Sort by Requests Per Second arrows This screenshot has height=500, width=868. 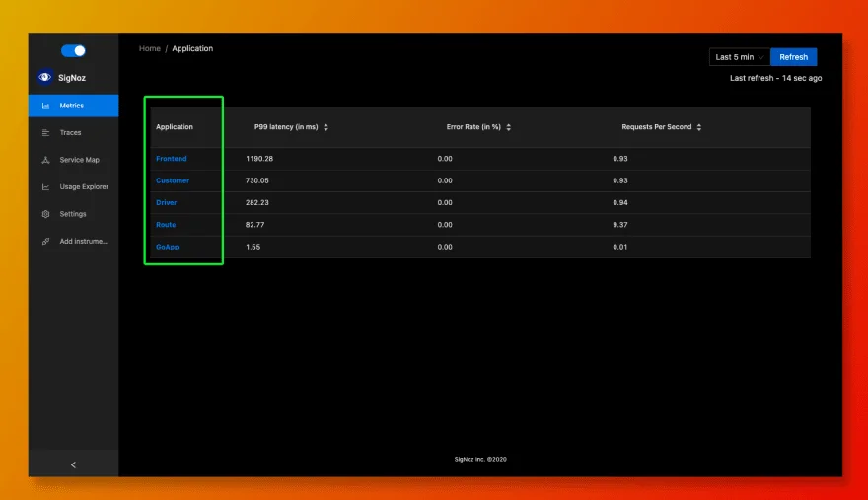699,127
